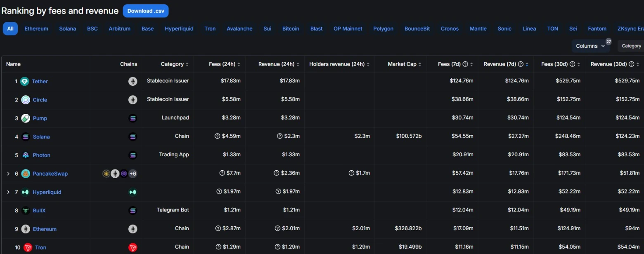Click Solana chain icon in Photon row
The image size is (644, 254).
pos(133,155)
